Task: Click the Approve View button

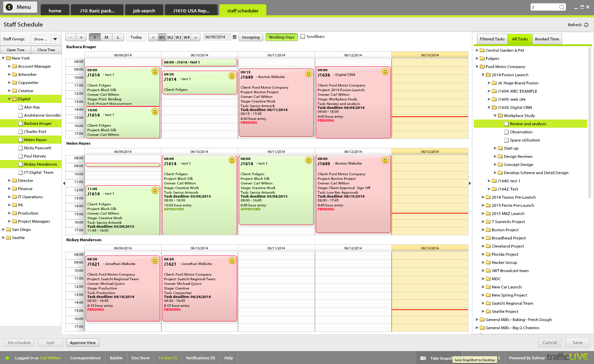Action: click(x=83, y=343)
